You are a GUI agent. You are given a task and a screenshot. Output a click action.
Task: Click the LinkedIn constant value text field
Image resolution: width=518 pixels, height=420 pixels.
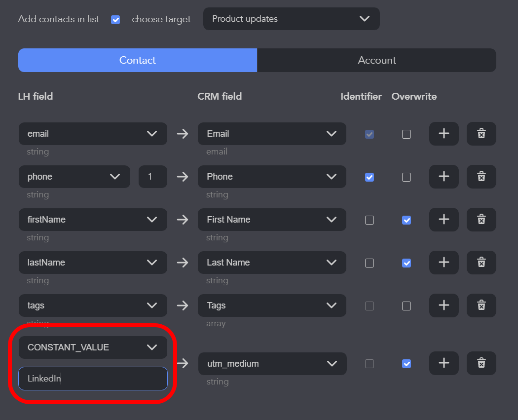click(93, 379)
